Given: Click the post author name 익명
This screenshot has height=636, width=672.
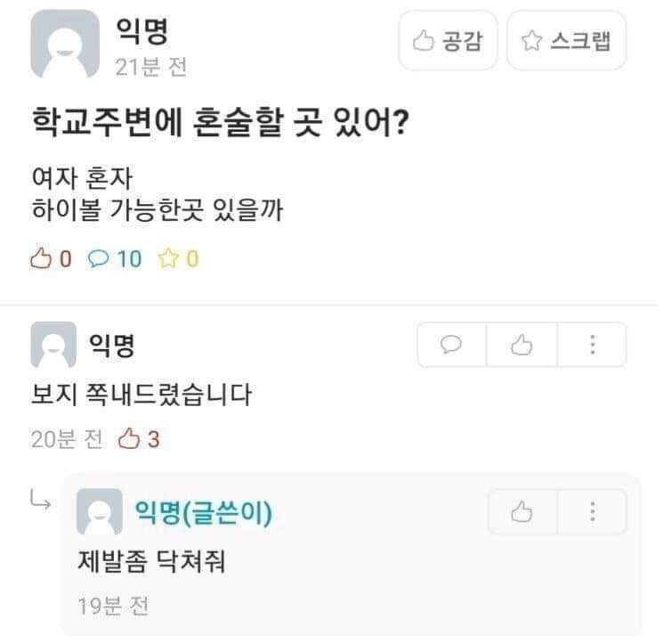Looking at the screenshot, I should click(142, 33).
